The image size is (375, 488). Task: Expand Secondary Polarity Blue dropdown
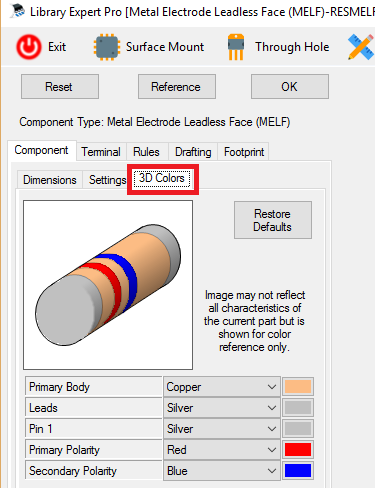[222, 471]
